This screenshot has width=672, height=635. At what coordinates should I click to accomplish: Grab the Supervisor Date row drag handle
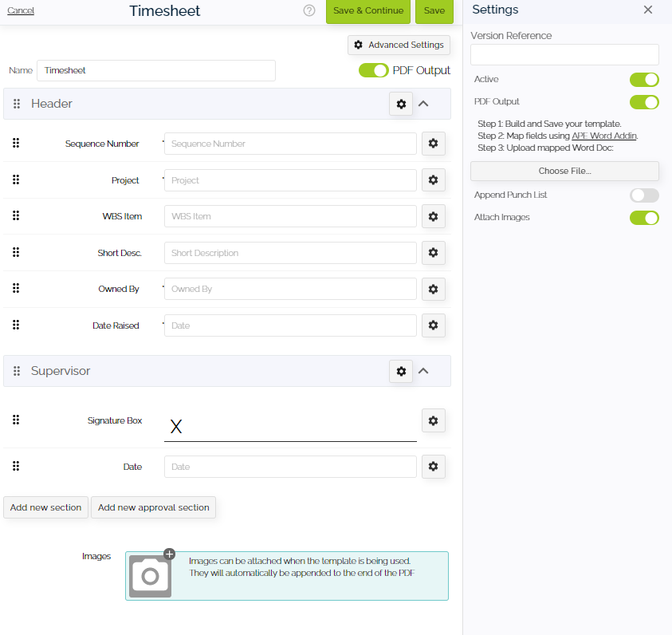pyautogui.click(x=16, y=466)
